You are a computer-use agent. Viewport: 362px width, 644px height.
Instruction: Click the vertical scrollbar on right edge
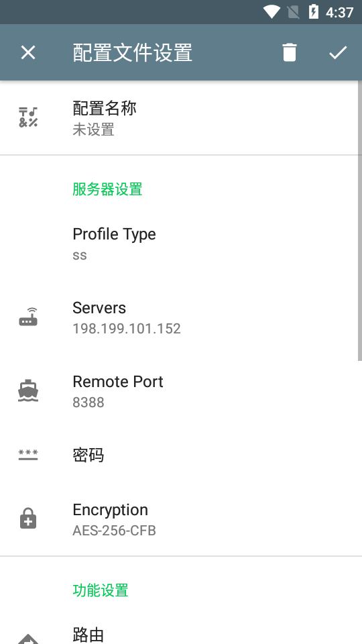click(360, 221)
